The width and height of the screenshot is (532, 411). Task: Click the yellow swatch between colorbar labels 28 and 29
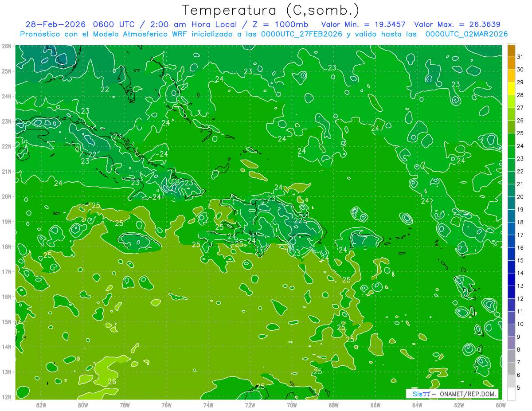coord(511,89)
